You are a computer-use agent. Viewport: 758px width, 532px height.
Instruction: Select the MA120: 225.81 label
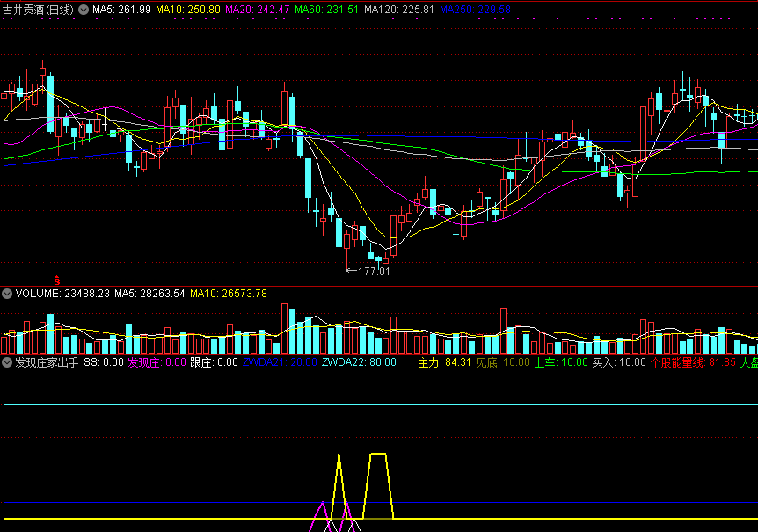click(x=399, y=10)
